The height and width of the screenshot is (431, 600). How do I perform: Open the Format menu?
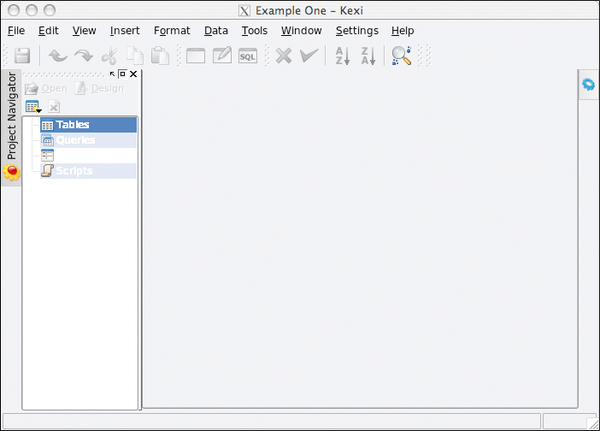tap(172, 31)
